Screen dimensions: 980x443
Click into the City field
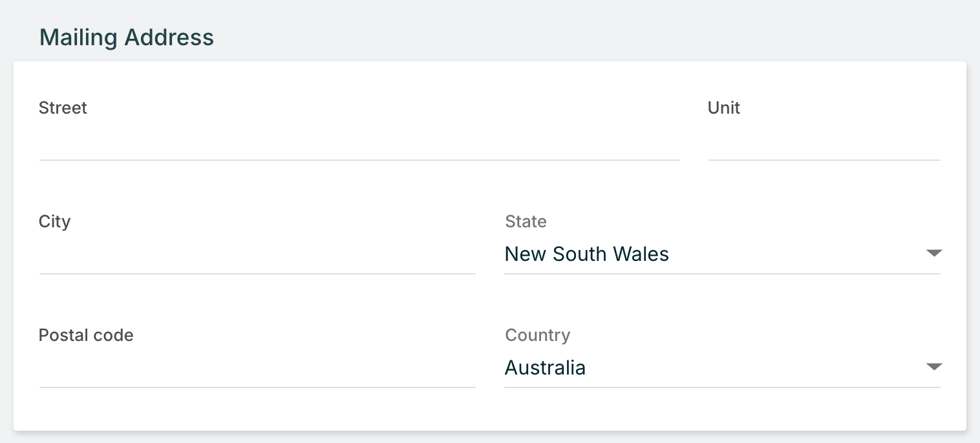(x=257, y=256)
